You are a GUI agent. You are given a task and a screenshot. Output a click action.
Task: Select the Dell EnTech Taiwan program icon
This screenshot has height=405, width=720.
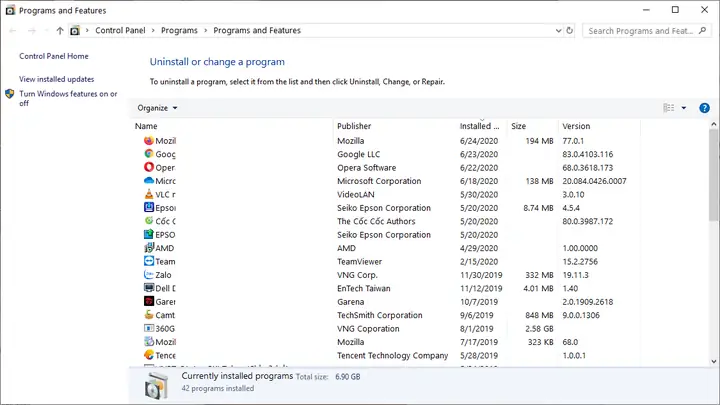pyautogui.click(x=149, y=288)
